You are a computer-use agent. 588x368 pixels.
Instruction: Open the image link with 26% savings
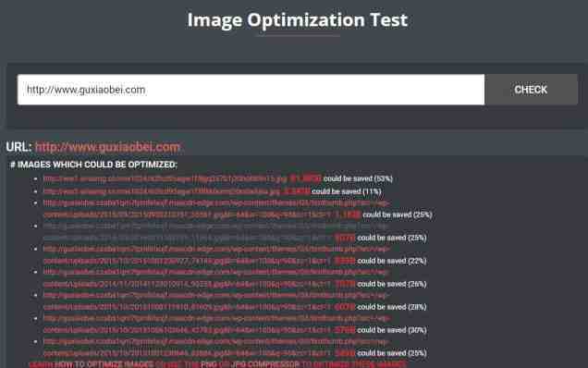click(216, 278)
